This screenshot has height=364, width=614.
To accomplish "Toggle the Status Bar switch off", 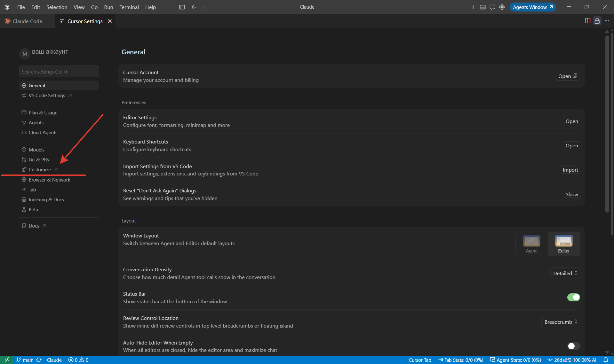I will [x=573, y=298].
